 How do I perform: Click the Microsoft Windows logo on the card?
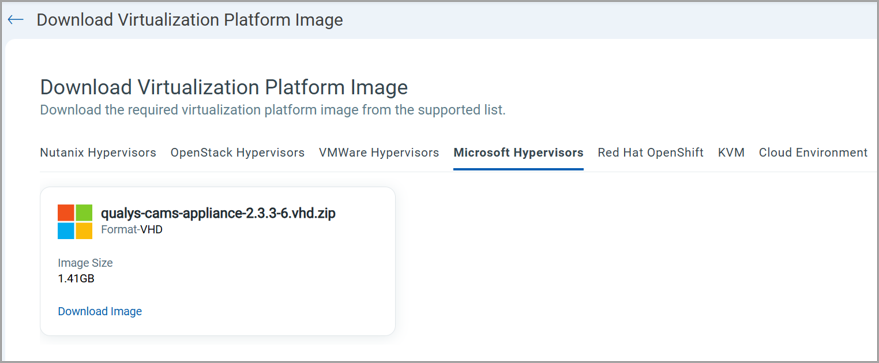pyautogui.click(x=75, y=222)
